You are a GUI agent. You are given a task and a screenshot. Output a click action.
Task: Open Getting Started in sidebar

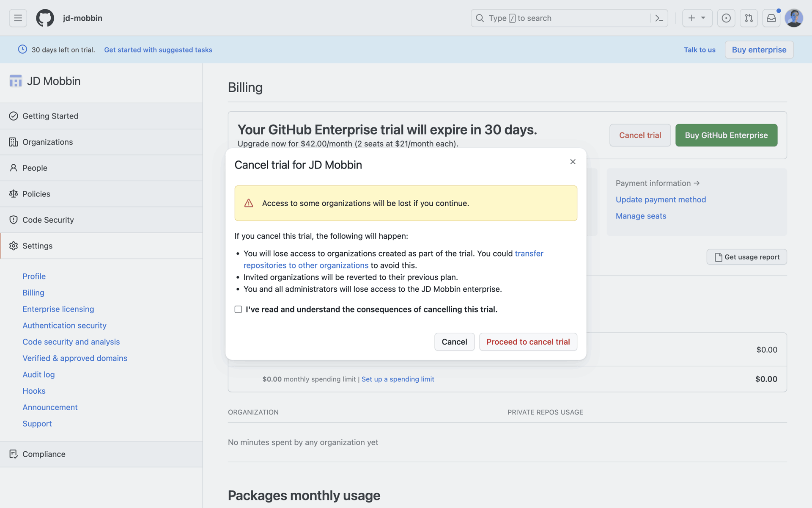tap(101, 116)
